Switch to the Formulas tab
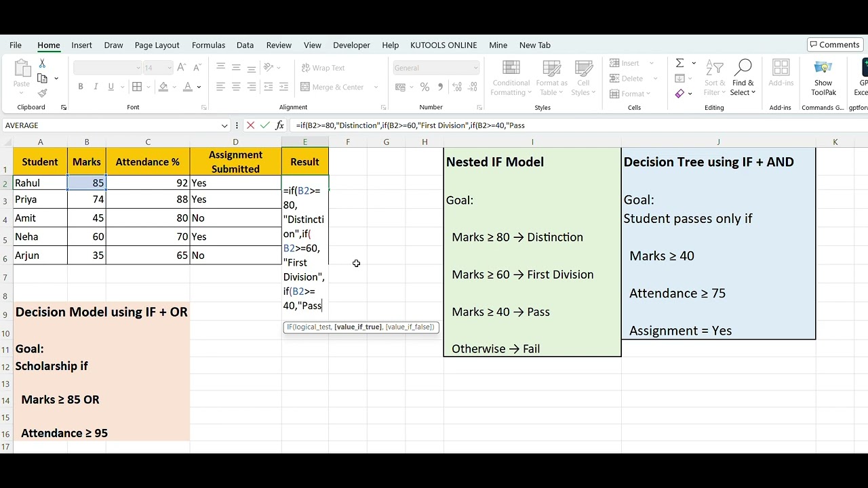Screen dimensions: 868x488 coord(208,45)
